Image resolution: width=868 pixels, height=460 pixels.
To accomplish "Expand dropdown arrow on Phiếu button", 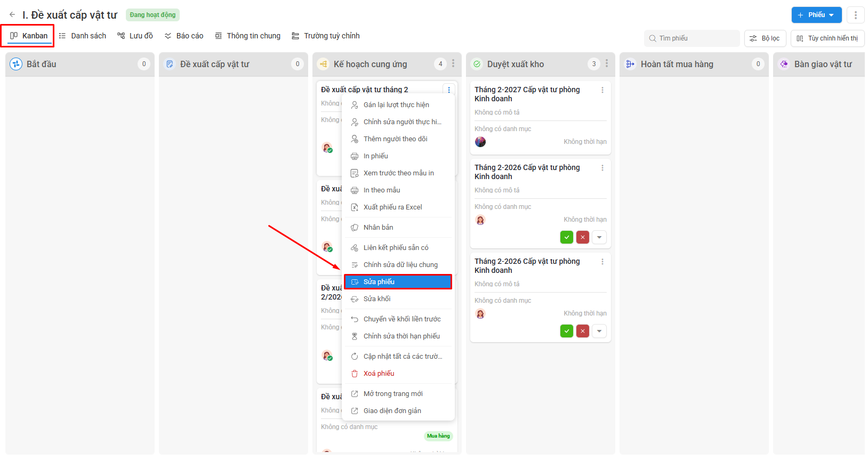I will click(832, 15).
